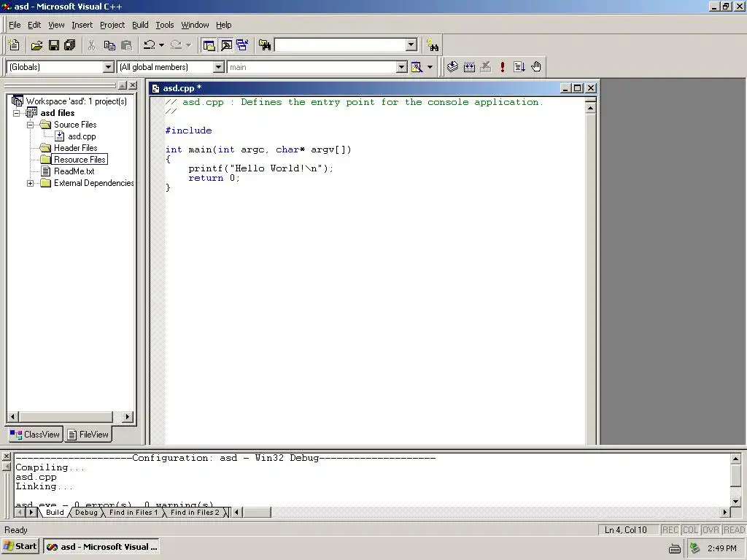
Task: Toggle the Output window icon
Action: (226, 45)
